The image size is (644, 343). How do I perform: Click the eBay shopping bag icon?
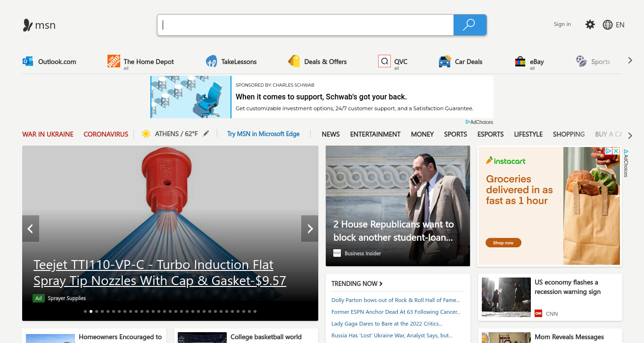click(520, 62)
